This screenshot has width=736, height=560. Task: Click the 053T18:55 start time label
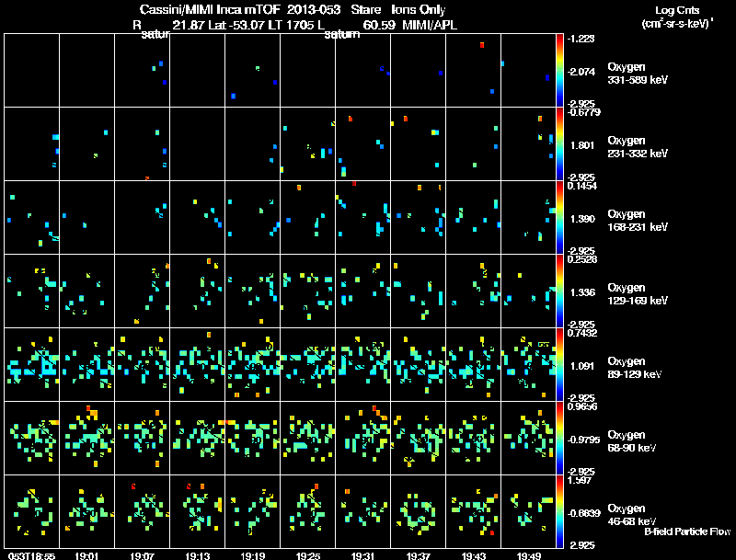31,556
